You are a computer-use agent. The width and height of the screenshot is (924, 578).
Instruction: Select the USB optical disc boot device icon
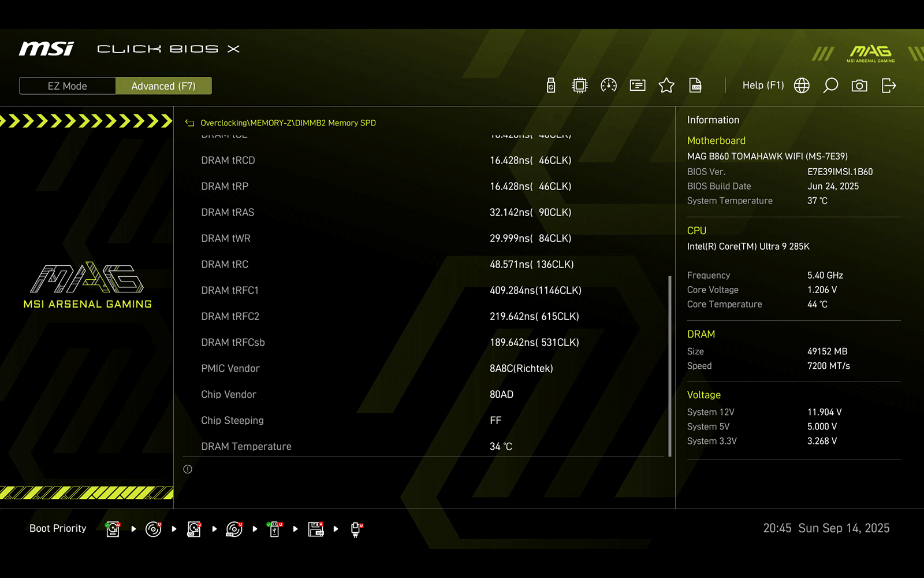click(234, 529)
